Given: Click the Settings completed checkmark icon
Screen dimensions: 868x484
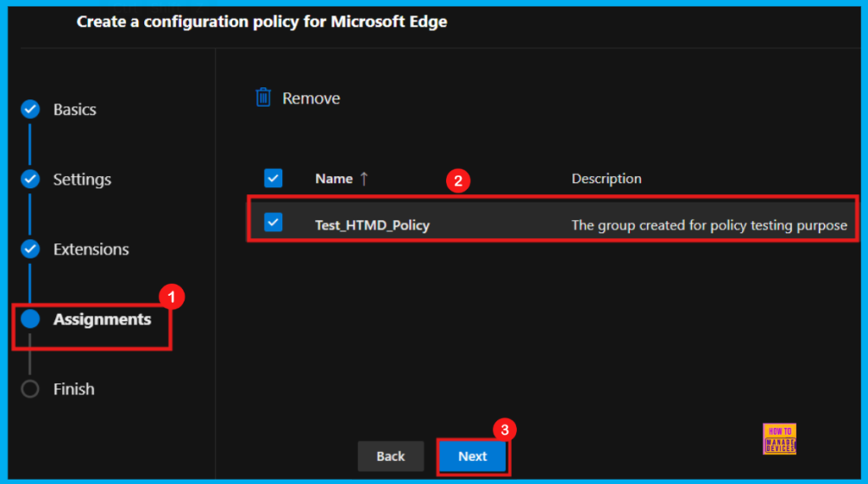Looking at the screenshot, I should tap(31, 179).
